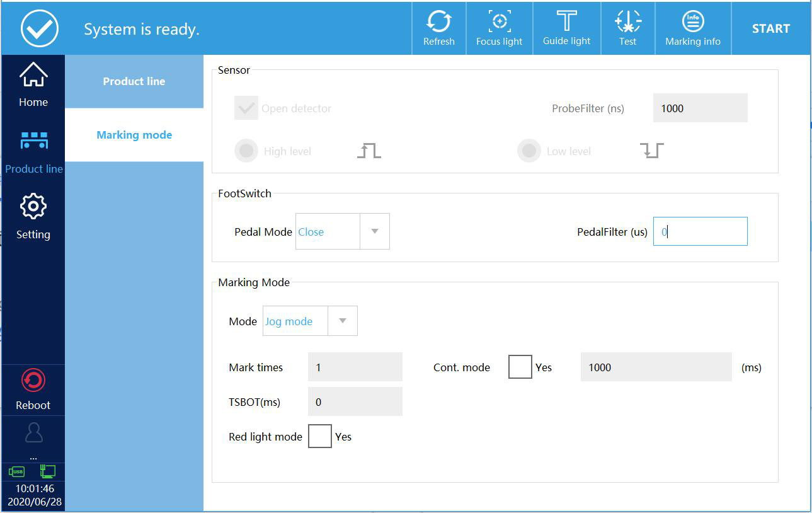Enable Red light mode checkbox
Viewport: 812px width, 513px height.
(x=319, y=436)
